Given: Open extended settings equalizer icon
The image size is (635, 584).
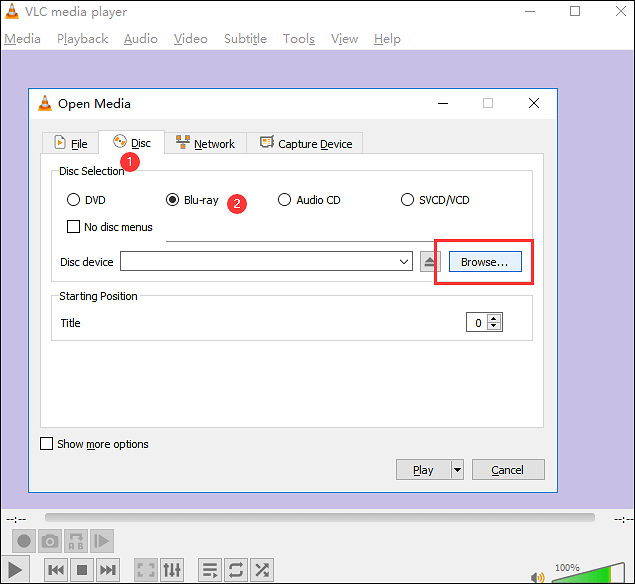Looking at the screenshot, I should [172, 570].
